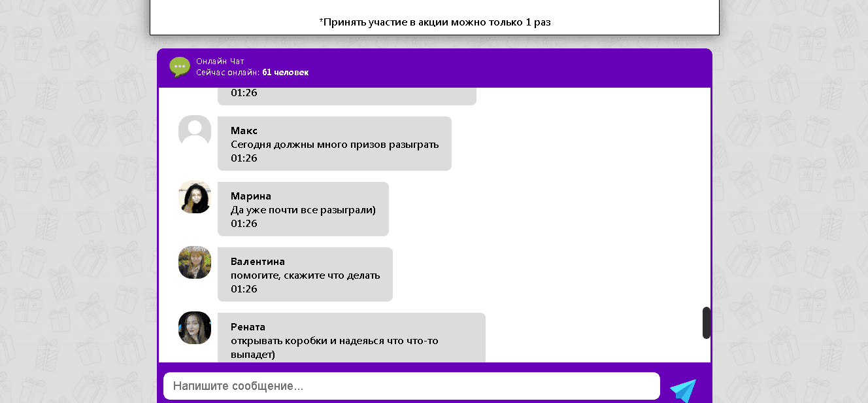The width and height of the screenshot is (868, 403).
Task: Click Валентина's avatar picture
Action: (194, 262)
